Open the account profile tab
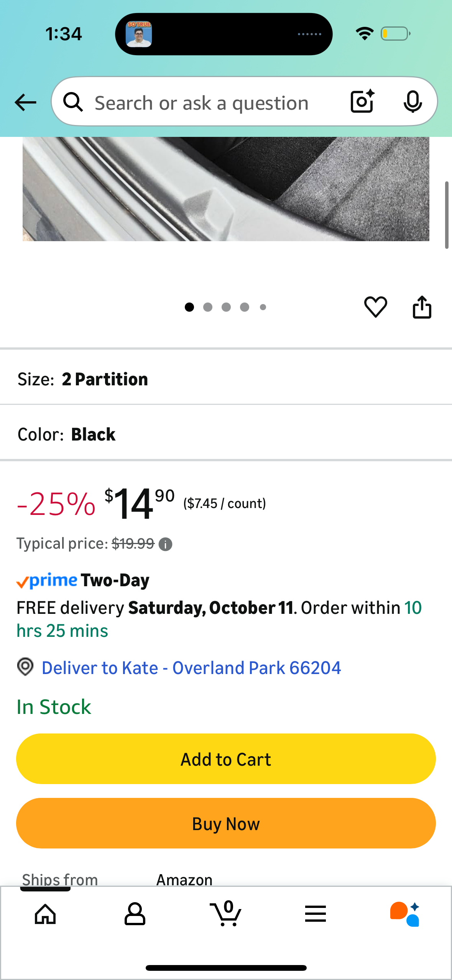 [x=135, y=914]
